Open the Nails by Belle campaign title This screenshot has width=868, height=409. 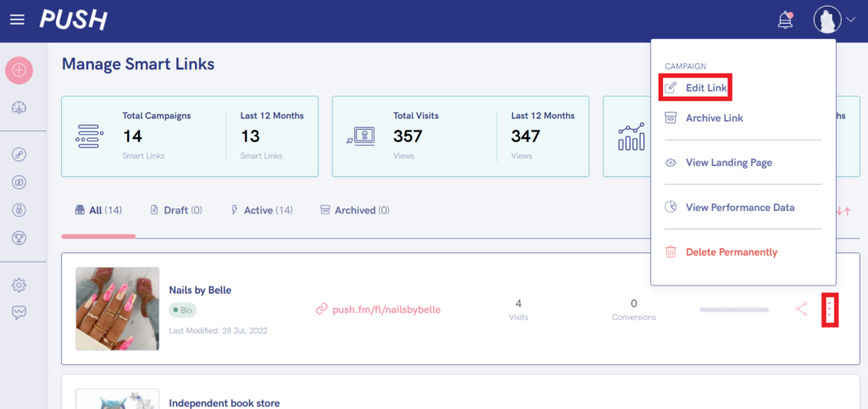pos(200,290)
